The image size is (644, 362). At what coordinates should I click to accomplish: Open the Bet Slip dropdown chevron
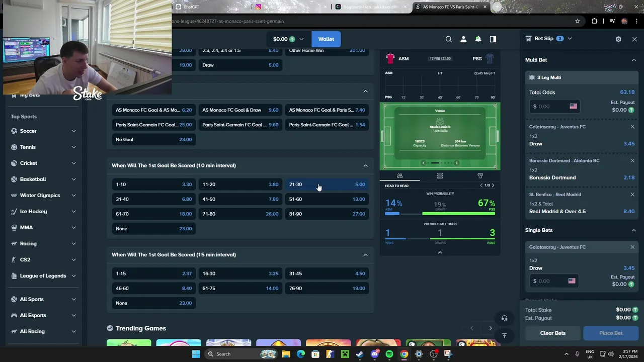click(x=570, y=39)
